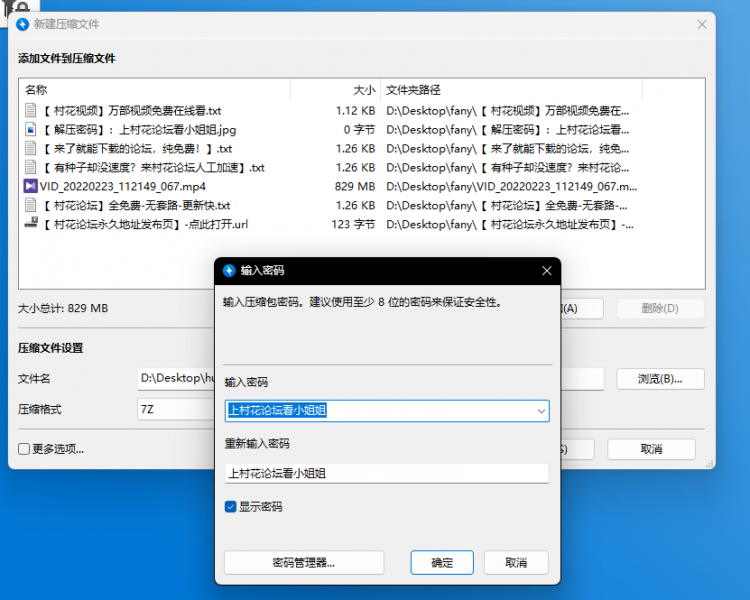
Task: Click the 全免费-无套路-更新快.txt file icon
Action: pyautogui.click(x=31, y=205)
